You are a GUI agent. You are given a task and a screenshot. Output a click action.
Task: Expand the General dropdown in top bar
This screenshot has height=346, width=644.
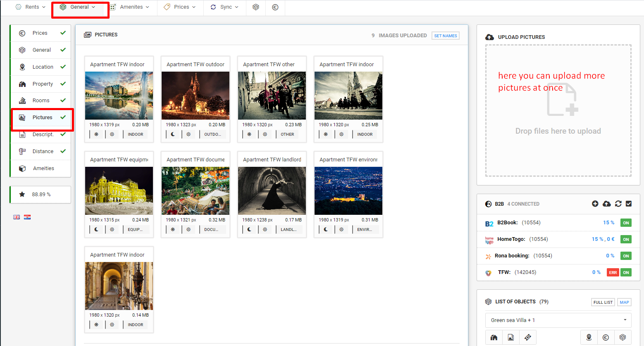tap(78, 7)
